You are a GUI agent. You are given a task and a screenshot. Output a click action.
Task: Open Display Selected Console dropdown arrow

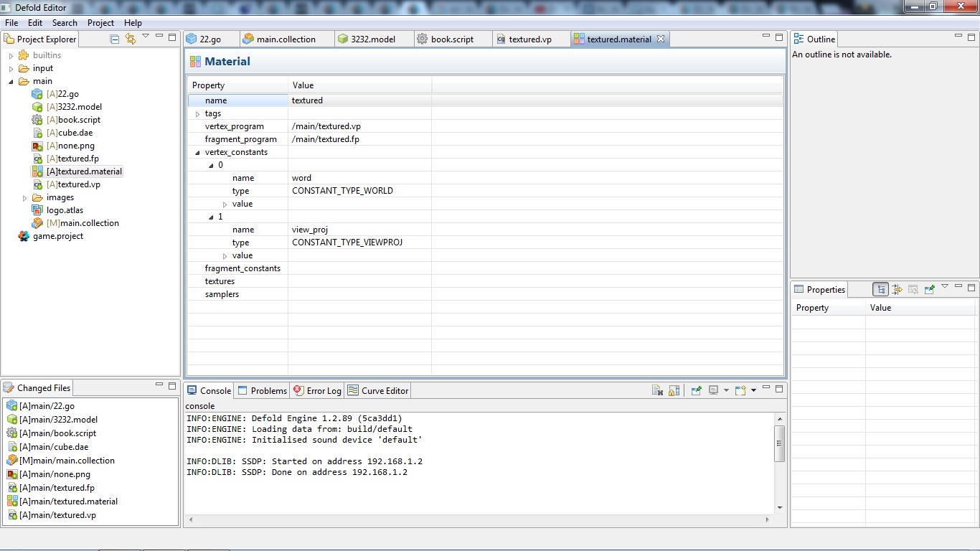726,390
